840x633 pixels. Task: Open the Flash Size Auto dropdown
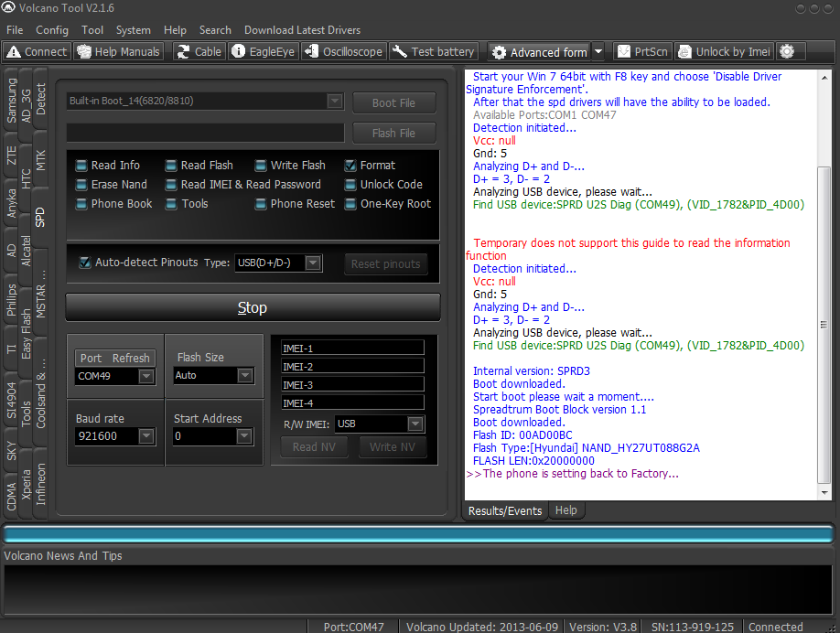coord(245,375)
